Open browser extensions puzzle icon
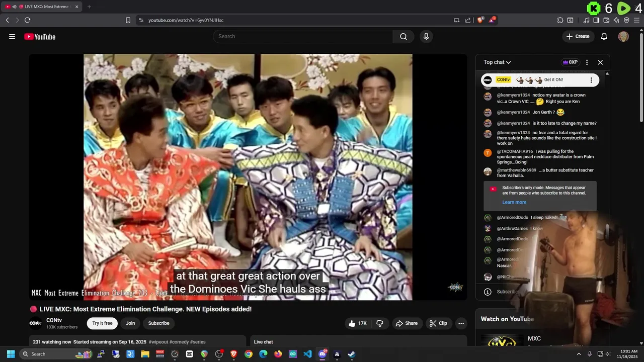This screenshot has height=362, width=644. point(560,20)
